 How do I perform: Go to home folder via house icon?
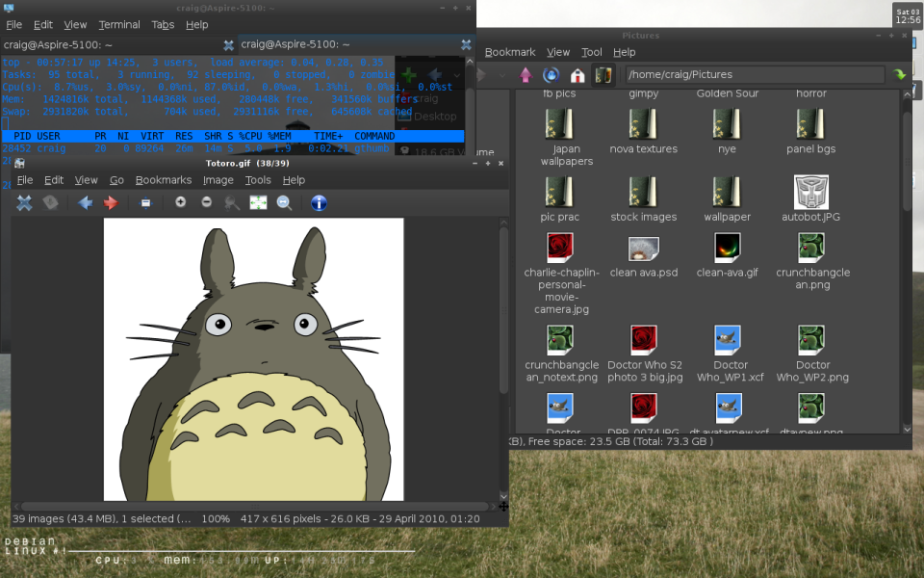click(x=577, y=75)
